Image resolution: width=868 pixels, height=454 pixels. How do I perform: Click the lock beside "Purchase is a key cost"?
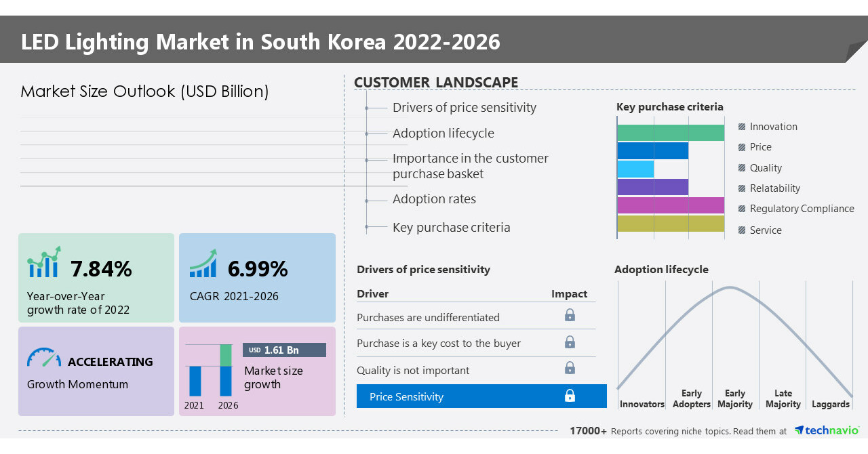point(570,342)
